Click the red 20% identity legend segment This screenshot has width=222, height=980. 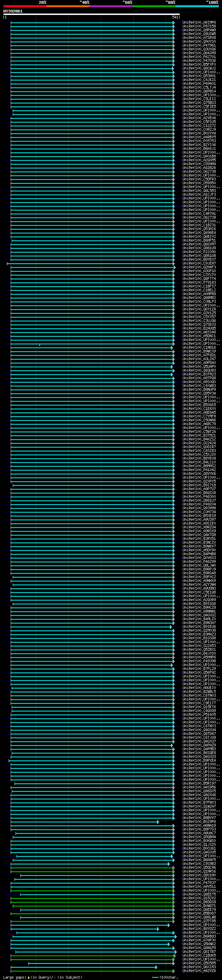click(x=25, y=6)
